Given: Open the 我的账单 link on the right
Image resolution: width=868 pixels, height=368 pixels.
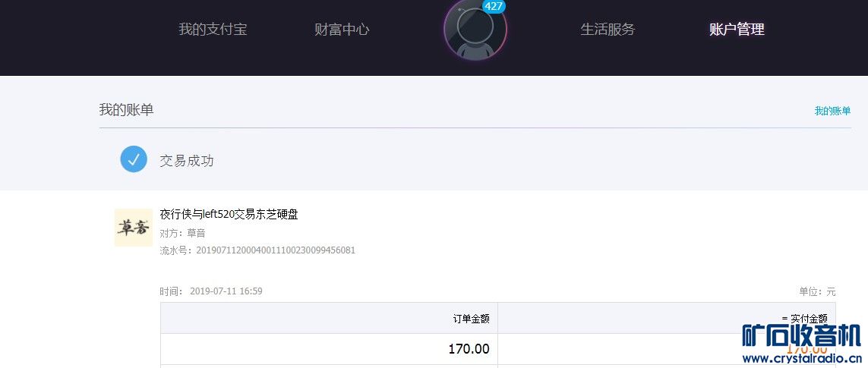Looking at the screenshot, I should [x=832, y=111].
